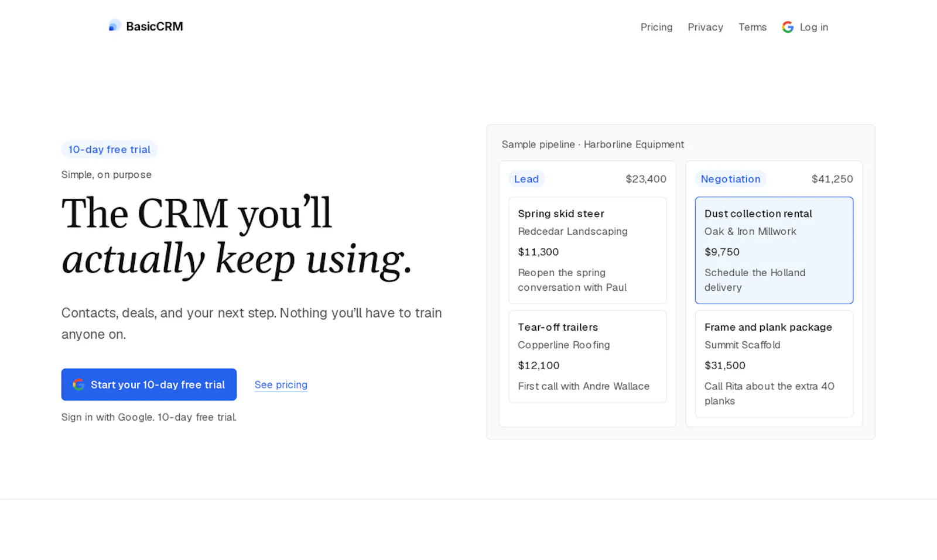Follow the See pricing link
The image size is (937, 560).
point(281,384)
